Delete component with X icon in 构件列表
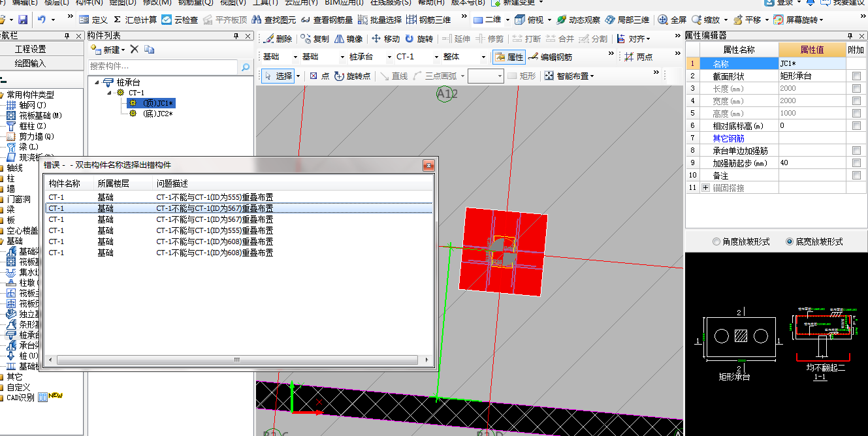Screen dimensions: 868x436 (x=135, y=50)
